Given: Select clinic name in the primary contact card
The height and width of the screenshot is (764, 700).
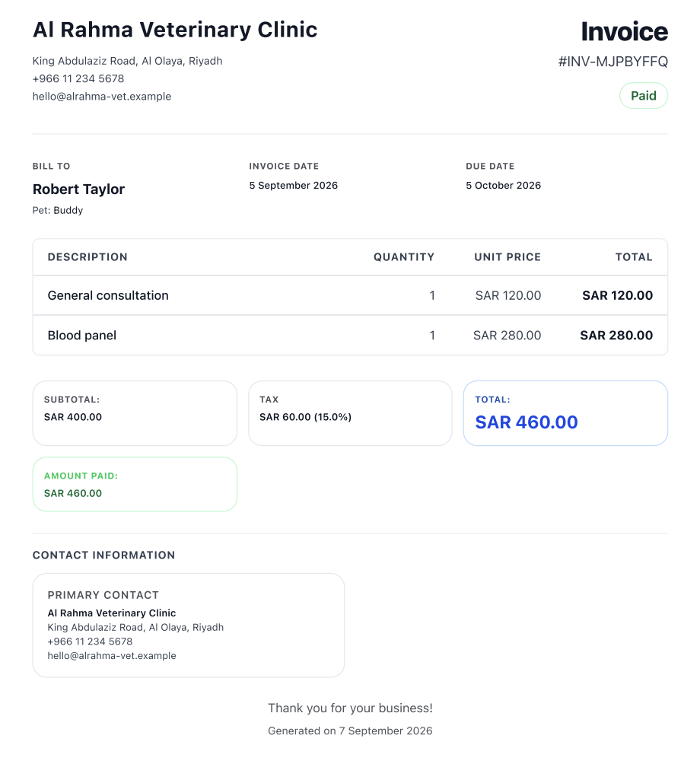Looking at the screenshot, I should pos(112,613).
